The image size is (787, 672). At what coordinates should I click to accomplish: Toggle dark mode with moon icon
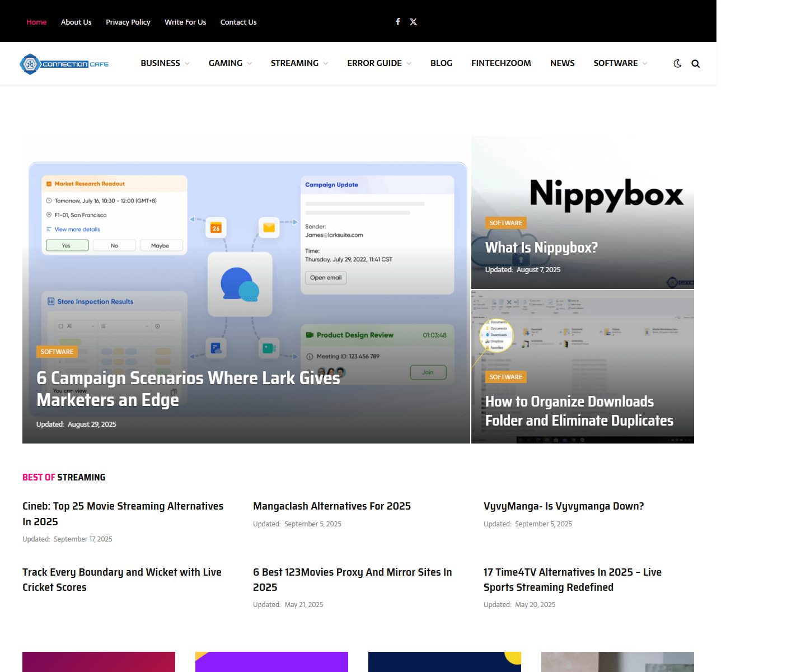(x=677, y=63)
